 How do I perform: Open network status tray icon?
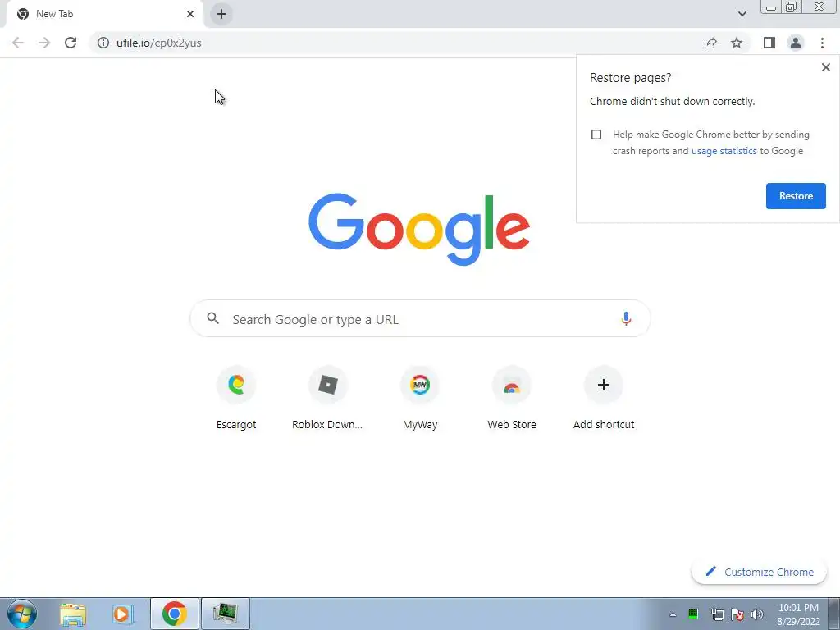(x=717, y=614)
